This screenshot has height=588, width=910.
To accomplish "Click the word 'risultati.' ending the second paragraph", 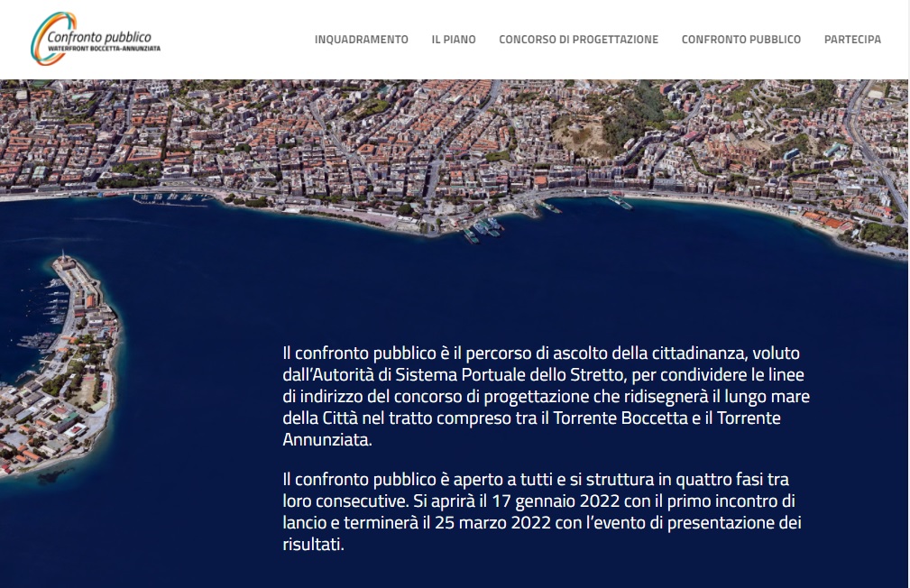I will (313, 545).
